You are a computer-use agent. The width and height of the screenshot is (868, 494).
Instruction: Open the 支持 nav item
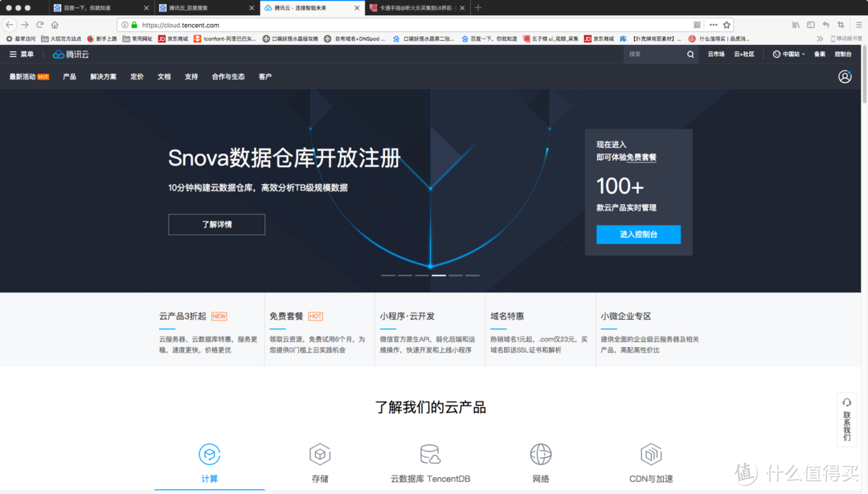click(x=191, y=77)
